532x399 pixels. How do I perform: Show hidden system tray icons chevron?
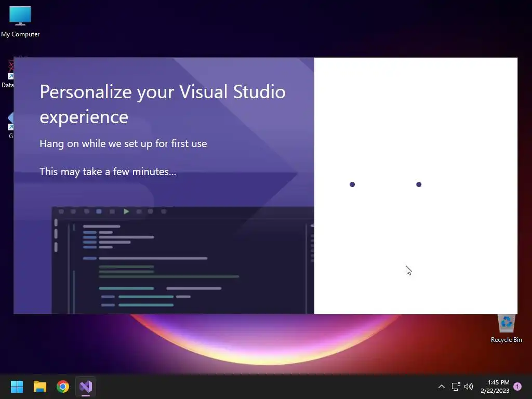click(442, 387)
